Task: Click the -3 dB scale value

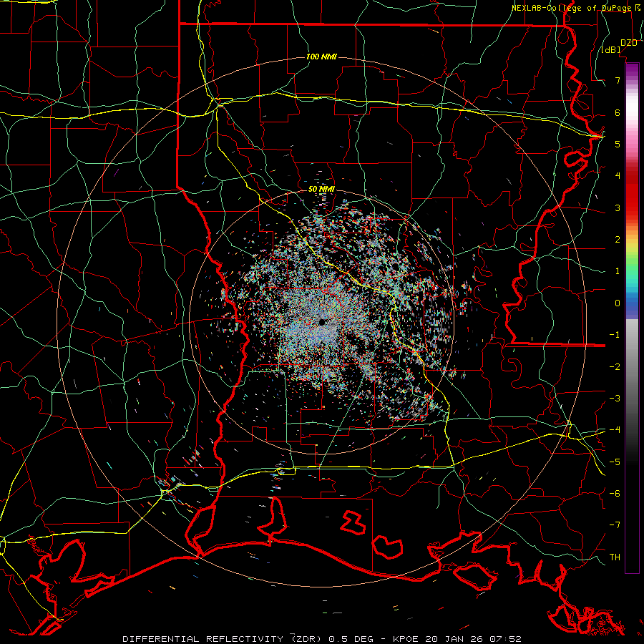Action: [615, 399]
